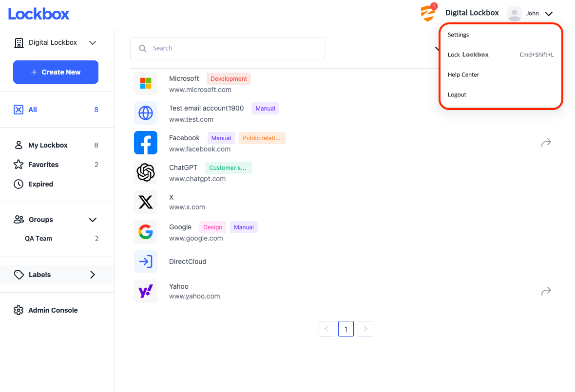Open the Admin Console gear
Viewport: 575px width, 392px height.
point(19,310)
